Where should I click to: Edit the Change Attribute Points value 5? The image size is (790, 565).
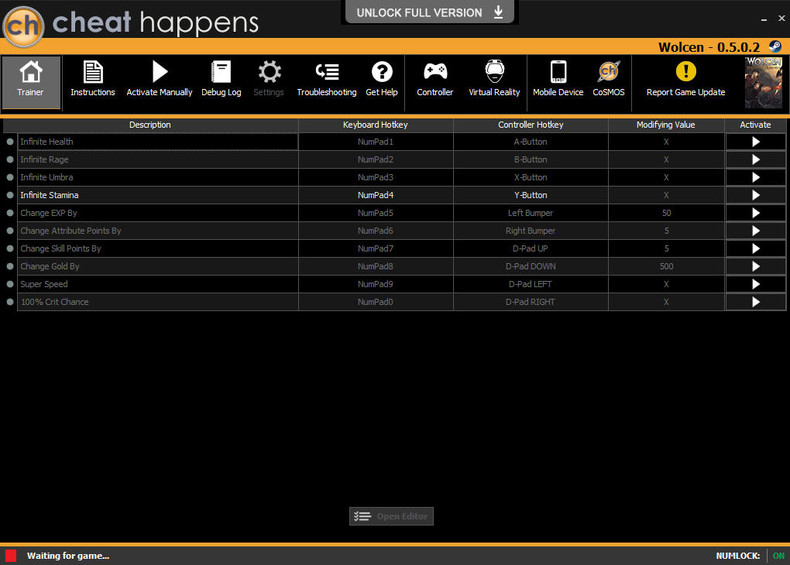[666, 231]
